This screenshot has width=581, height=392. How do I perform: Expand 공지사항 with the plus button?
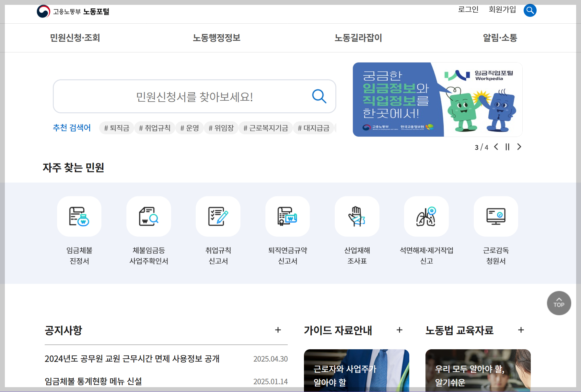coord(278,330)
